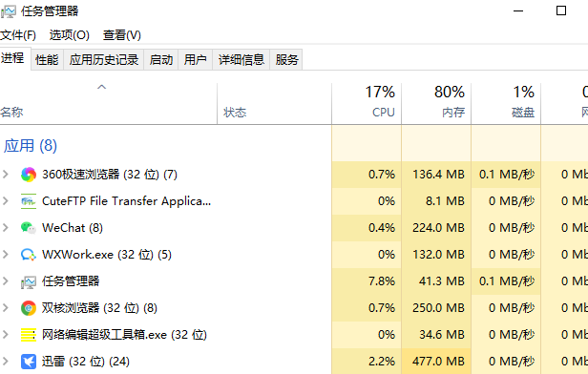Click the 132.0 MB memory cell
Screen dimensions: 588x374
[436, 255]
